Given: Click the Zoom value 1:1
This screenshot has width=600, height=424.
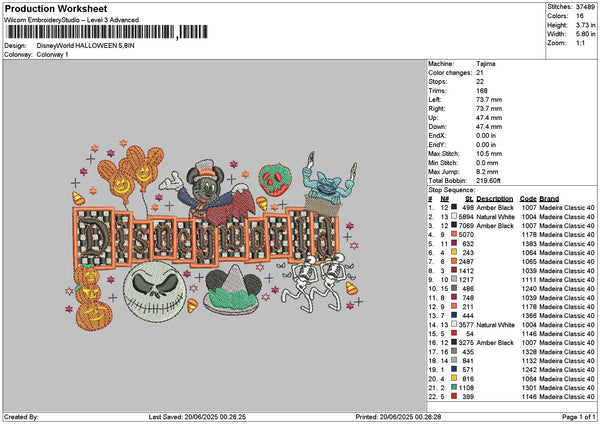Looking at the screenshot, I should click(x=580, y=43).
